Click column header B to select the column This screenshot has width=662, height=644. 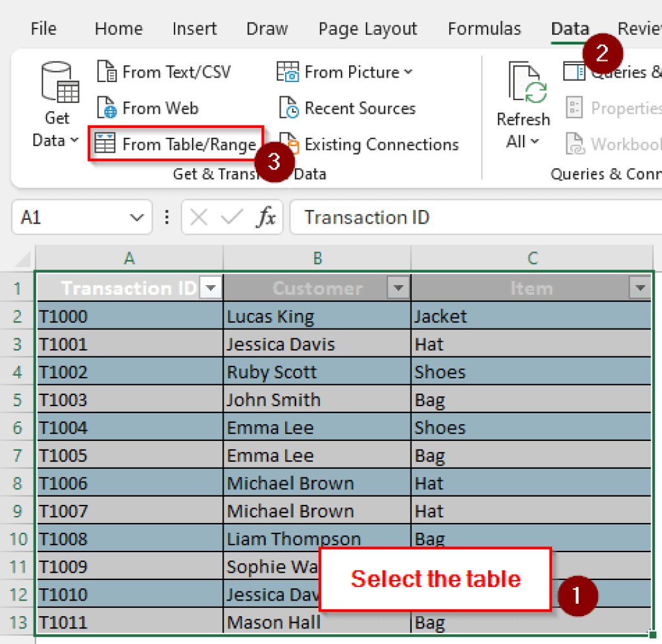pos(317,257)
